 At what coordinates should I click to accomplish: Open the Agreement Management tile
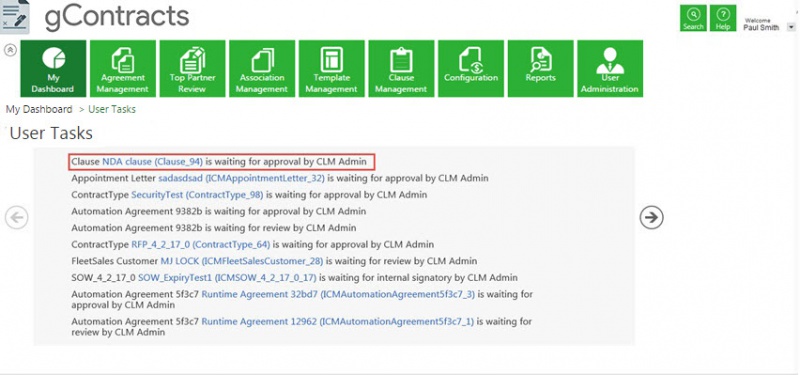123,68
